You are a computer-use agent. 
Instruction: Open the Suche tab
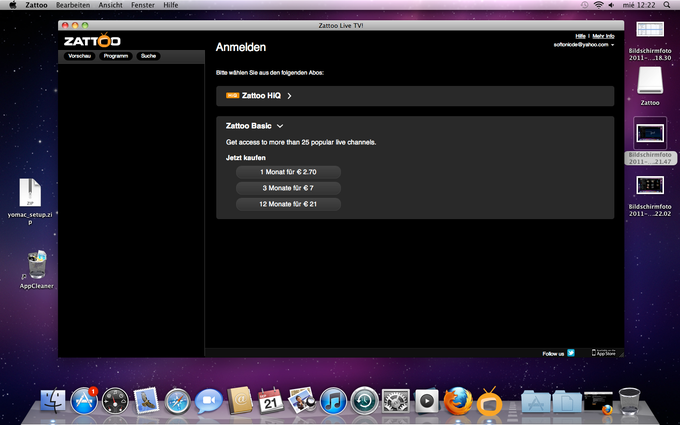point(148,56)
